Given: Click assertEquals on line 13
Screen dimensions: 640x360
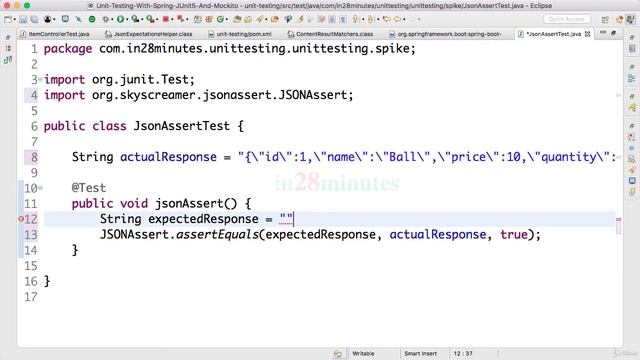Looking at the screenshot, I should click(217, 235).
